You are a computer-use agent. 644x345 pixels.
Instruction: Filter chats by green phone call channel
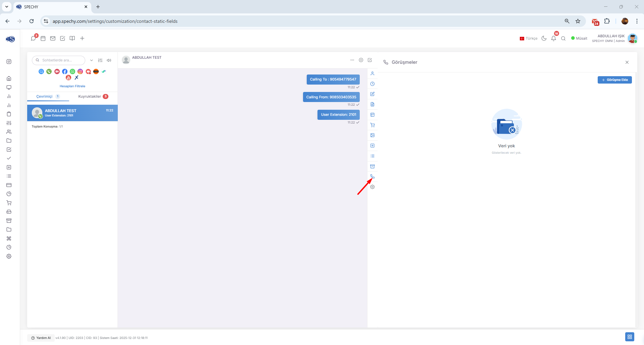pyautogui.click(x=49, y=71)
